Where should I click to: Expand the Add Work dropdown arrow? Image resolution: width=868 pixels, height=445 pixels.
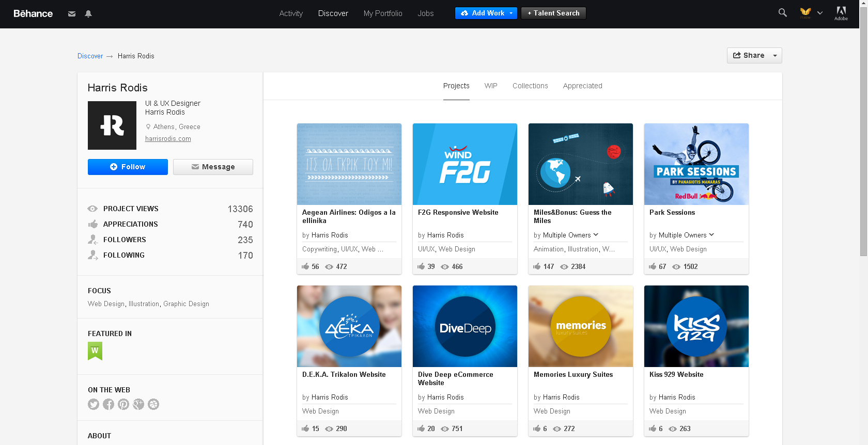click(x=511, y=13)
